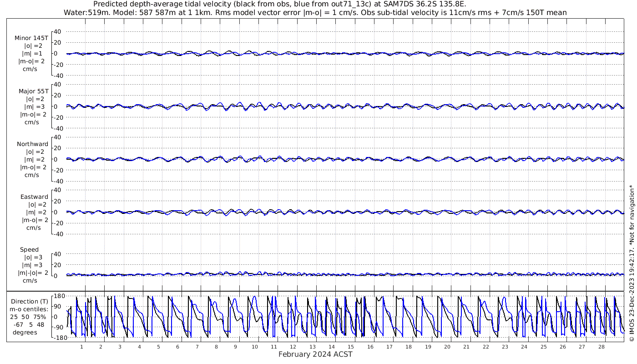This screenshot has height=364, width=637.
Task: Click day tick label 14 on the date axis
Action: (x=332, y=347)
